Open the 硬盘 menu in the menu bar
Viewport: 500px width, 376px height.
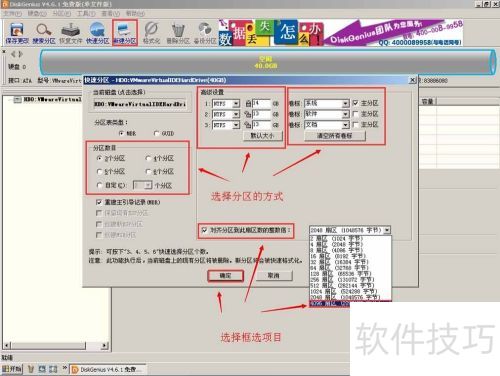(37, 13)
